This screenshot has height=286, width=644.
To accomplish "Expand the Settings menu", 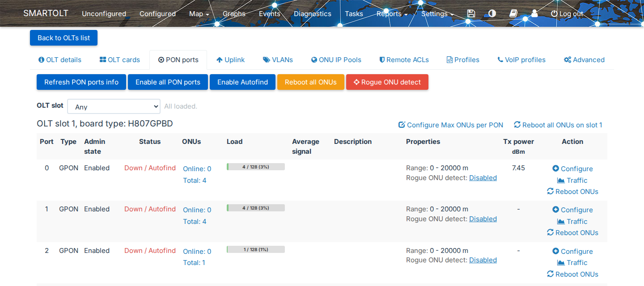I will click(x=437, y=14).
